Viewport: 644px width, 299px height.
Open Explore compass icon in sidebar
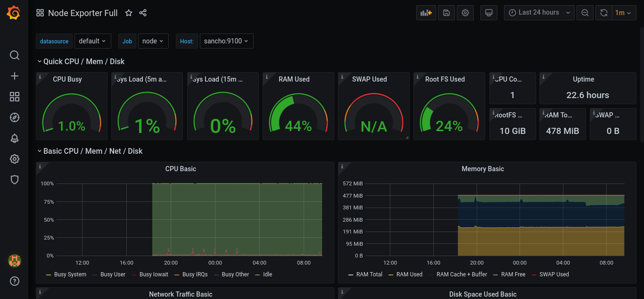point(15,117)
